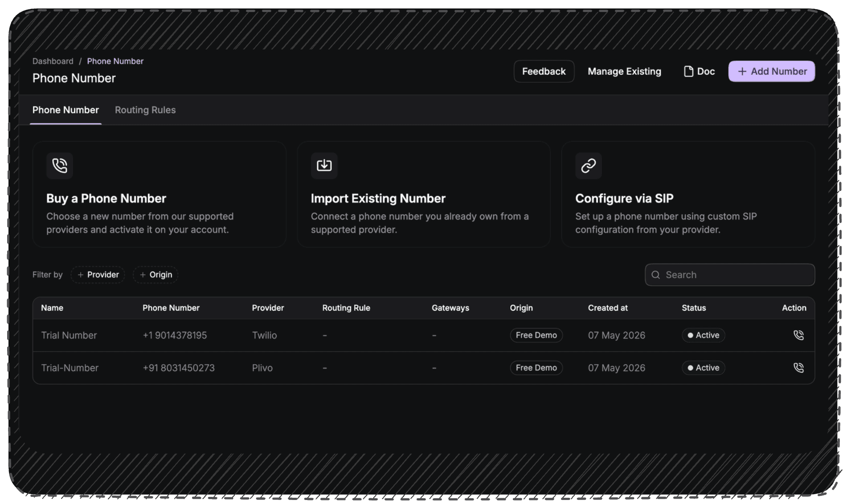Image resolution: width=847 pixels, height=504 pixels.
Task: Open the Doc link
Action: pos(699,71)
